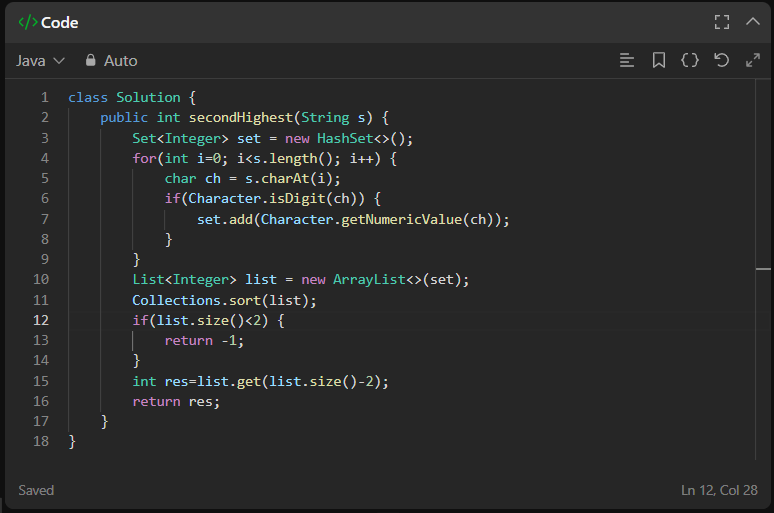Click int res on line 15

click(160, 381)
